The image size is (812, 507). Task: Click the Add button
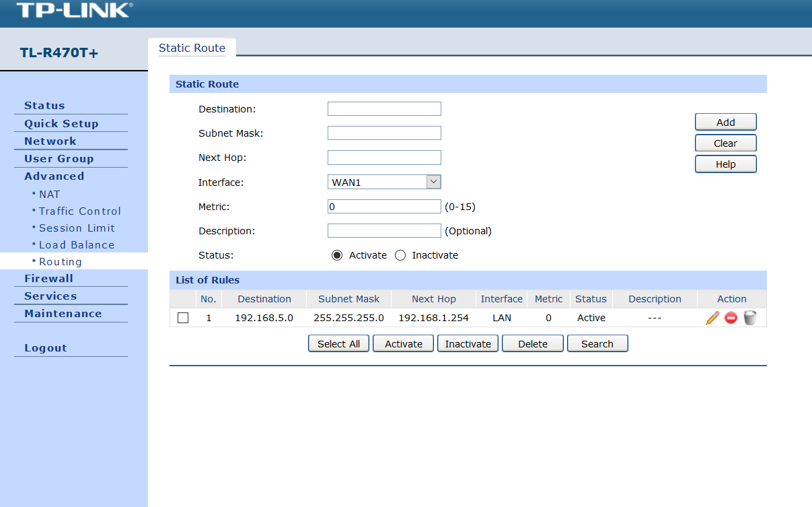tap(726, 122)
